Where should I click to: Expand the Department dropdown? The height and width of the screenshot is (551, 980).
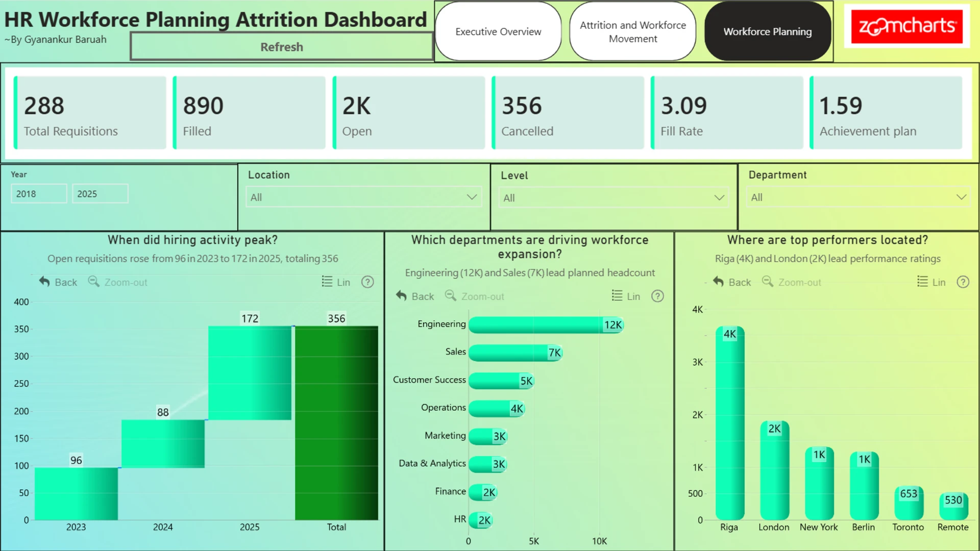pyautogui.click(x=859, y=197)
